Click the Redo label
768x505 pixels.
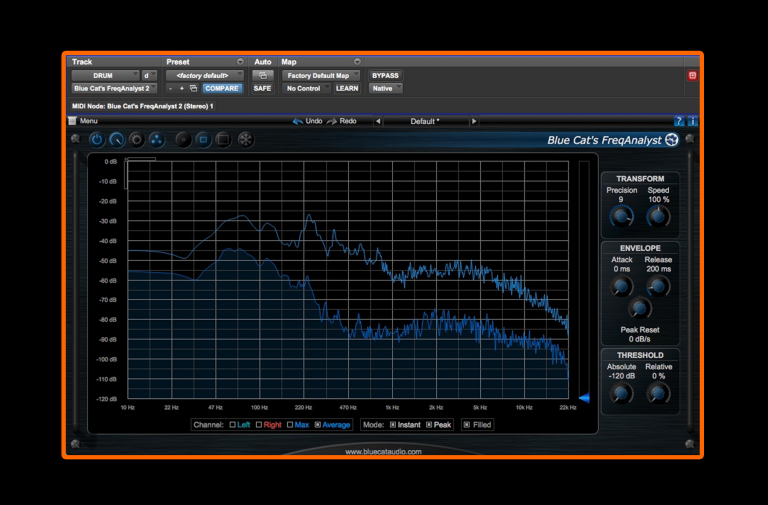coord(348,121)
